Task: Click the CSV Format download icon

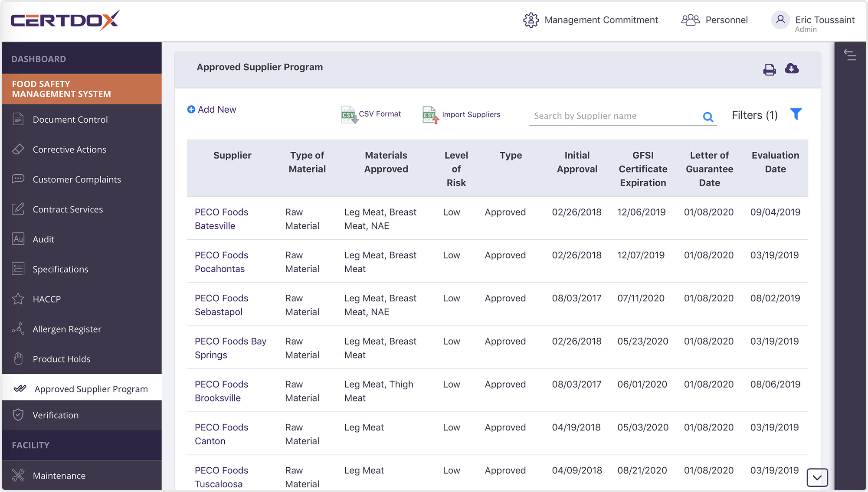Action: coord(349,115)
